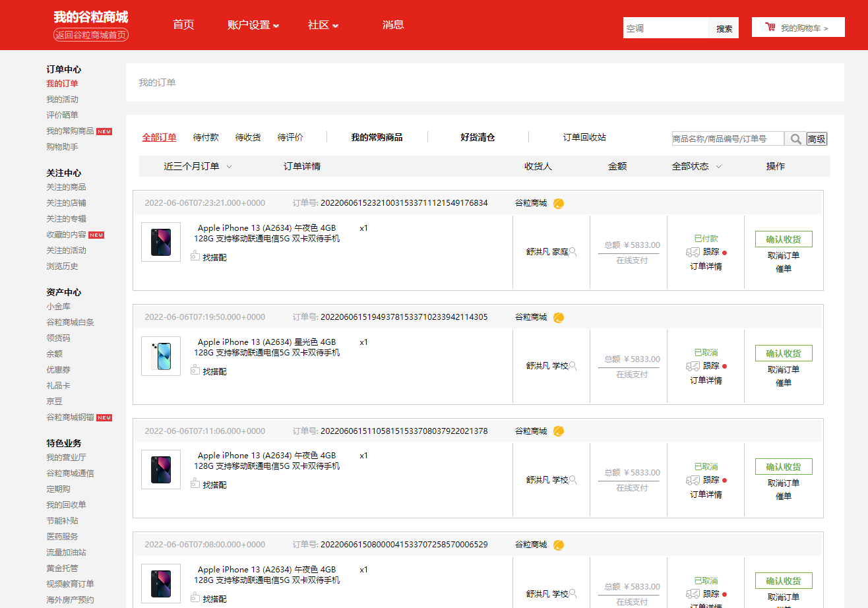This screenshot has width=868, height=608.
Task: Click magnifier next to 舒洪凡 家庭 recipient
Action: [573, 252]
